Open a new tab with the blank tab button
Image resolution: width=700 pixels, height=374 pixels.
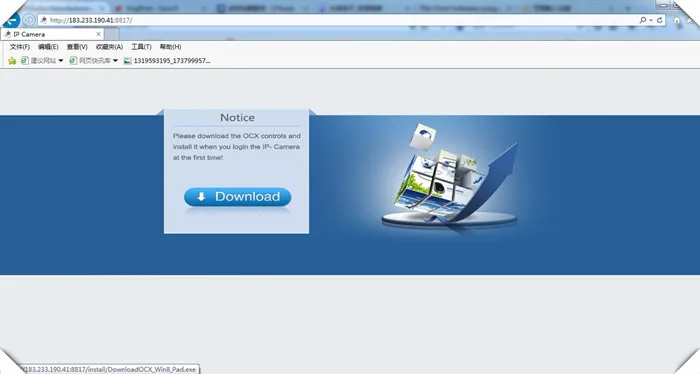click(x=112, y=34)
